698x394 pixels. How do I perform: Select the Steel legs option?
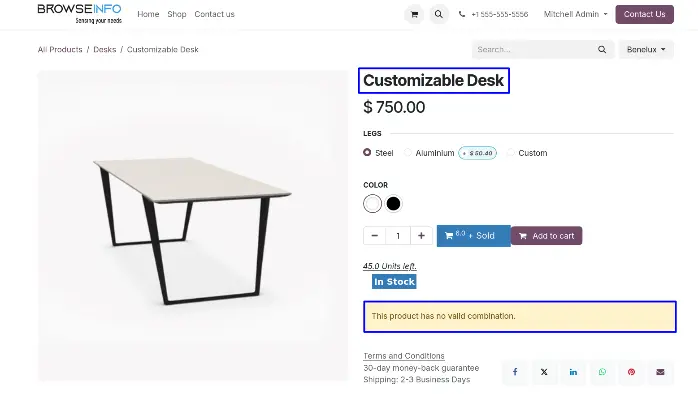[367, 152]
